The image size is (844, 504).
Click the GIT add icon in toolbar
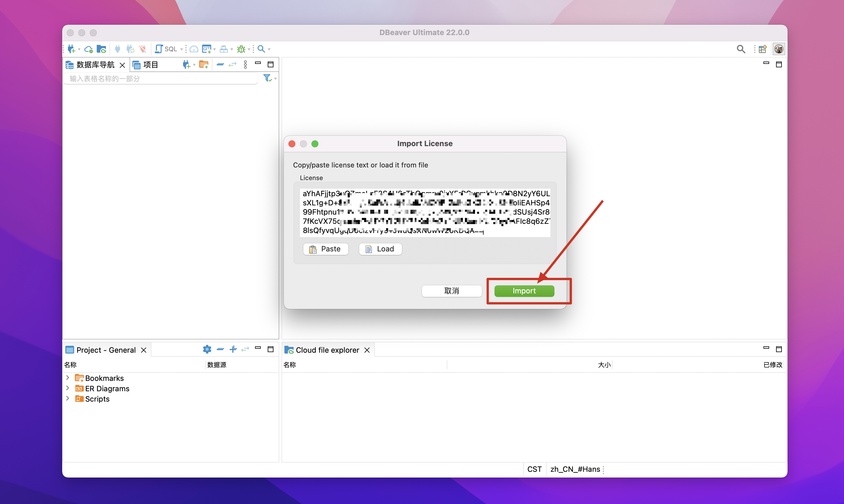pos(207,49)
